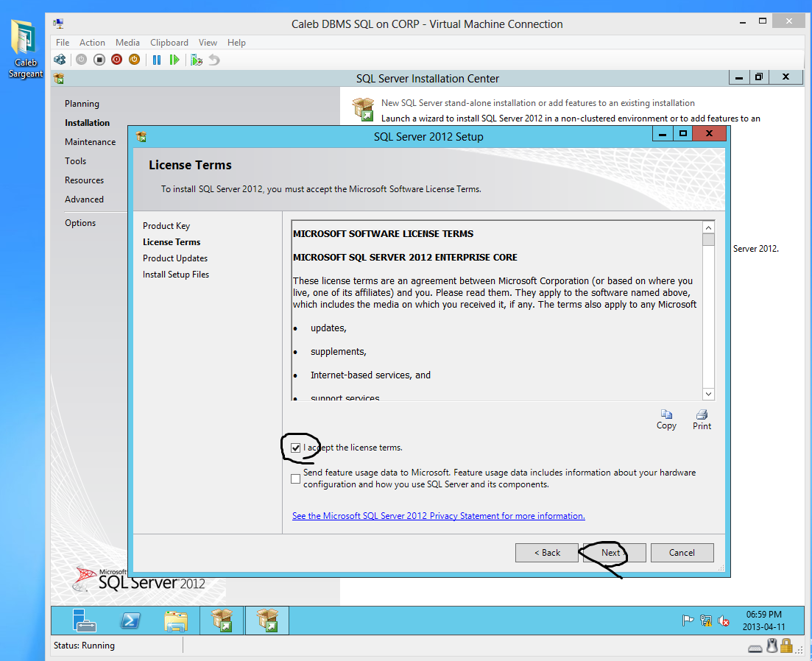Click SQL Server Installation Center title icon
The height and width of the screenshot is (661, 812).
pyautogui.click(x=58, y=79)
